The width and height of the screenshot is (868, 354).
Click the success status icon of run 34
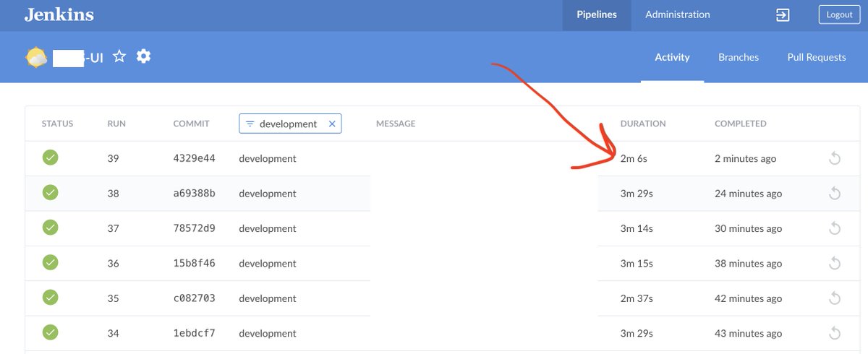(x=50, y=332)
